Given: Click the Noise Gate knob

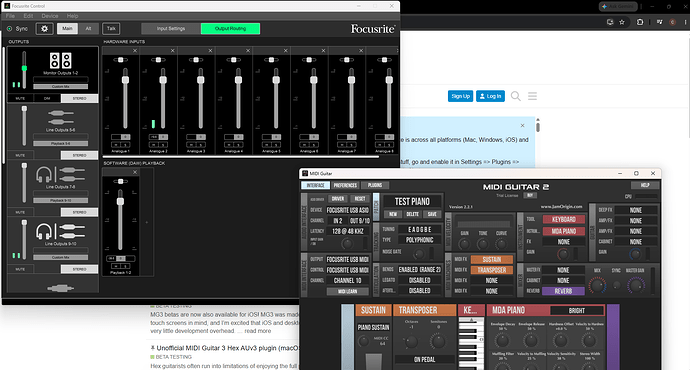Looking at the screenshot, I should point(419,254).
